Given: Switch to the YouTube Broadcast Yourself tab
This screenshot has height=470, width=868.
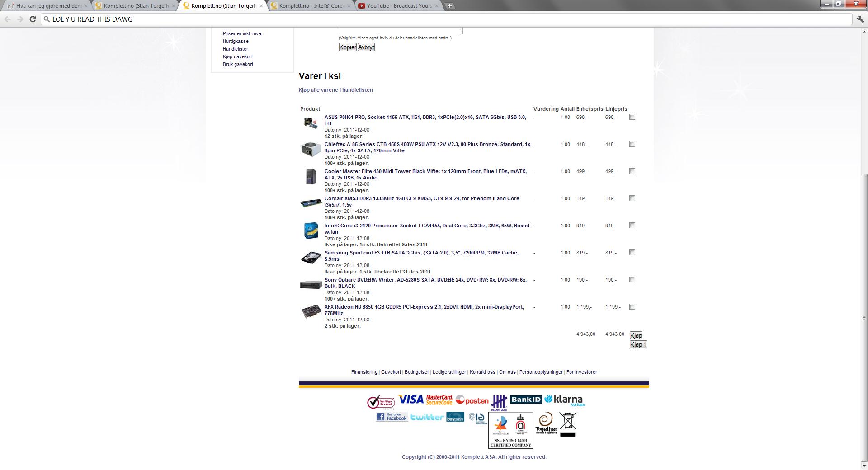Looking at the screenshot, I should pyautogui.click(x=398, y=6).
